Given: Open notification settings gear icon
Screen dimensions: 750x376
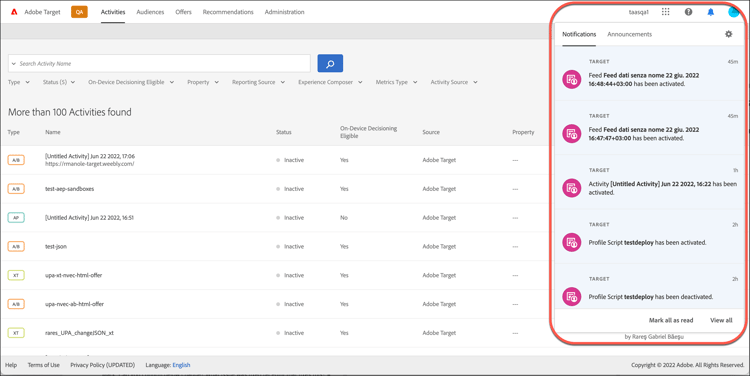Looking at the screenshot, I should (728, 34).
